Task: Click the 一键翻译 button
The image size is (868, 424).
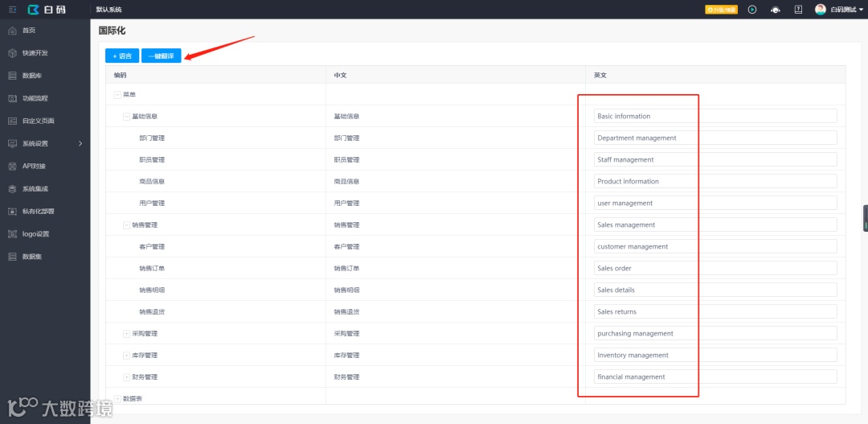Action: [161, 56]
